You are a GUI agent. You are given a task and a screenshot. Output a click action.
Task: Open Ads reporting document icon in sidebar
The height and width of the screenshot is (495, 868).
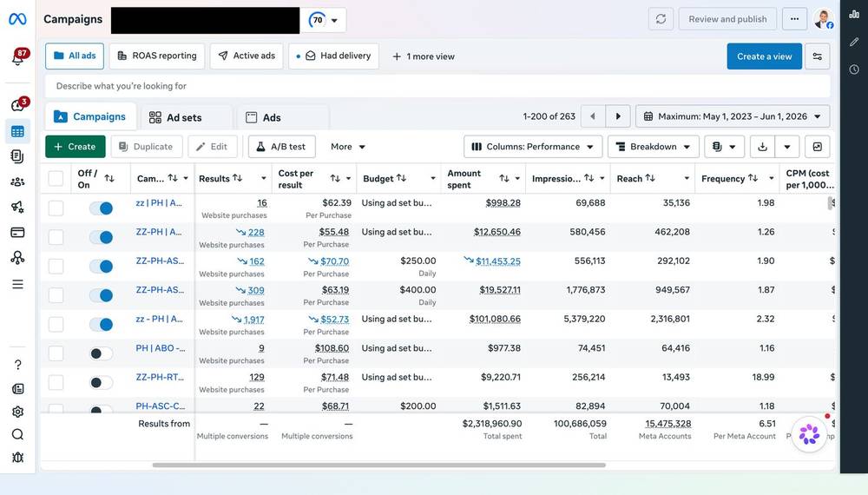click(x=17, y=156)
